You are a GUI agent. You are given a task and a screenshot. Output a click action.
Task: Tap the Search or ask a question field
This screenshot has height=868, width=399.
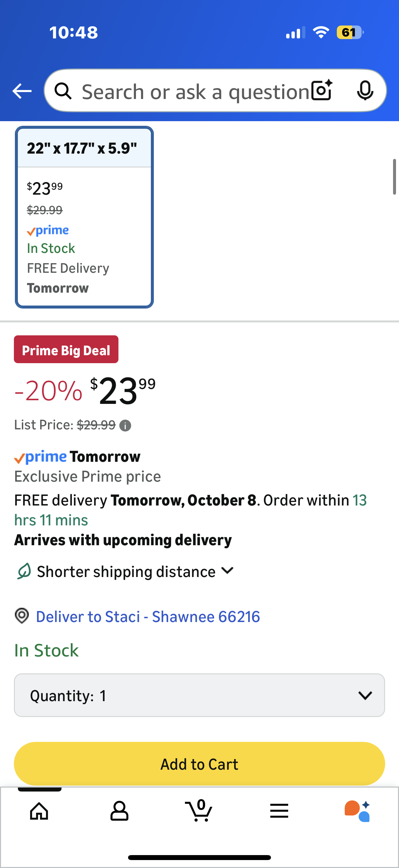pyautogui.click(x=195, y=92)
